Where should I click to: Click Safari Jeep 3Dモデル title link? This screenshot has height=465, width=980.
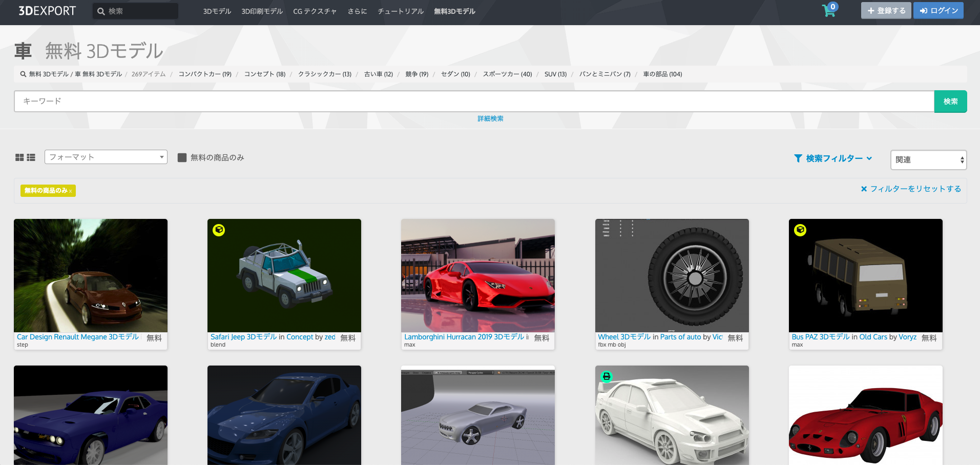(x=244, y=337)
